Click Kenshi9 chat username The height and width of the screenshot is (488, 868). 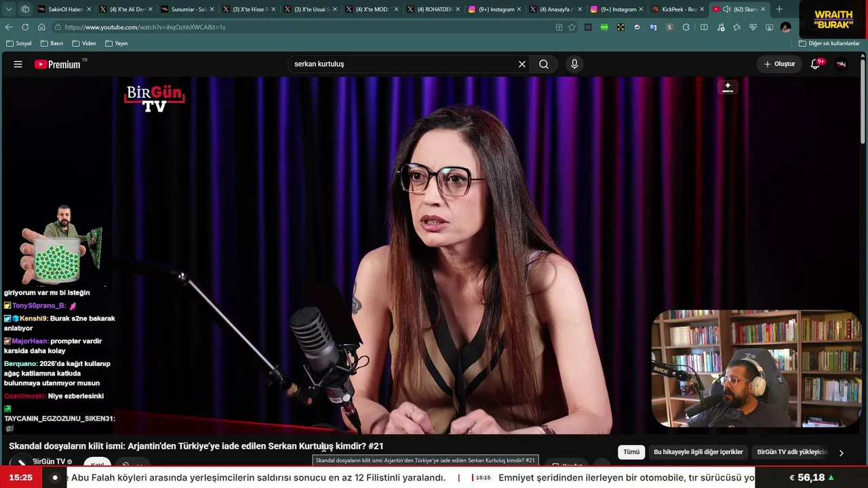coord(33,319)
